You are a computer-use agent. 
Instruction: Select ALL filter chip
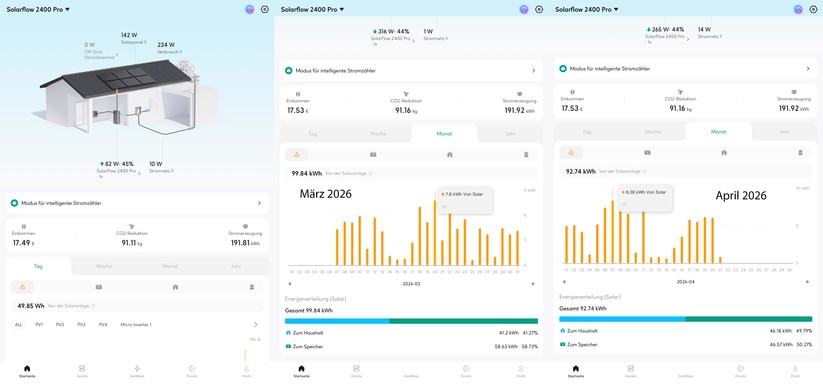pos(19,325)
